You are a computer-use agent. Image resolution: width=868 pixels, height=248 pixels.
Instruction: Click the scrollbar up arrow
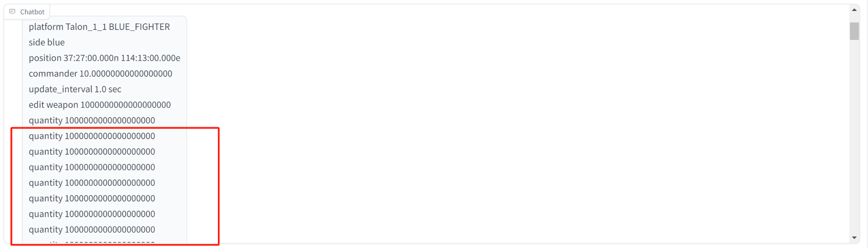[855, 9]
